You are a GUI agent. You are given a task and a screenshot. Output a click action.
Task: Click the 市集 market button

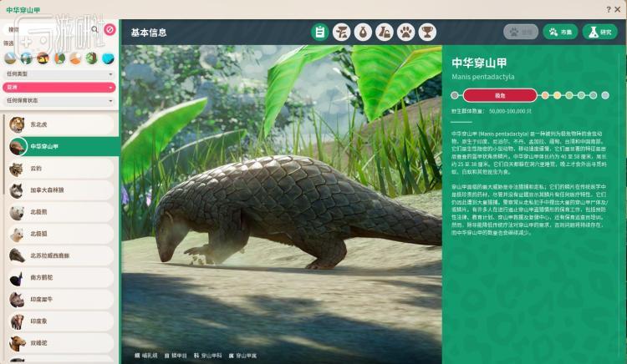point(560,32)
